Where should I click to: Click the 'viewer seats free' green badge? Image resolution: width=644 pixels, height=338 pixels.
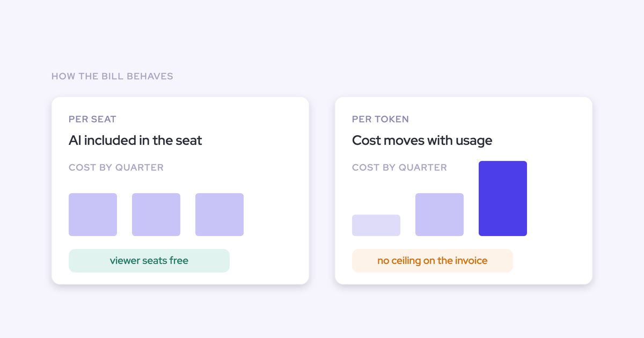coord(149,261)
